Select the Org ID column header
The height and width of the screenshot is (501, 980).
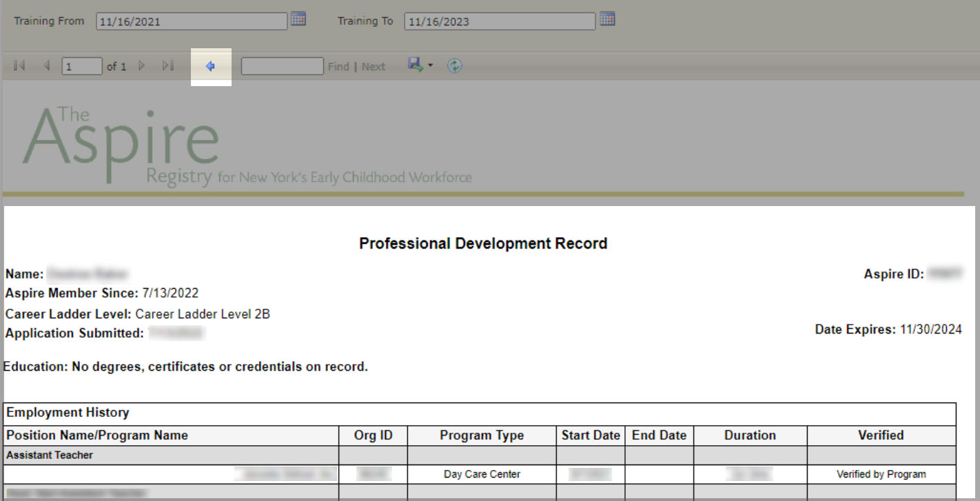coord(373,436)
